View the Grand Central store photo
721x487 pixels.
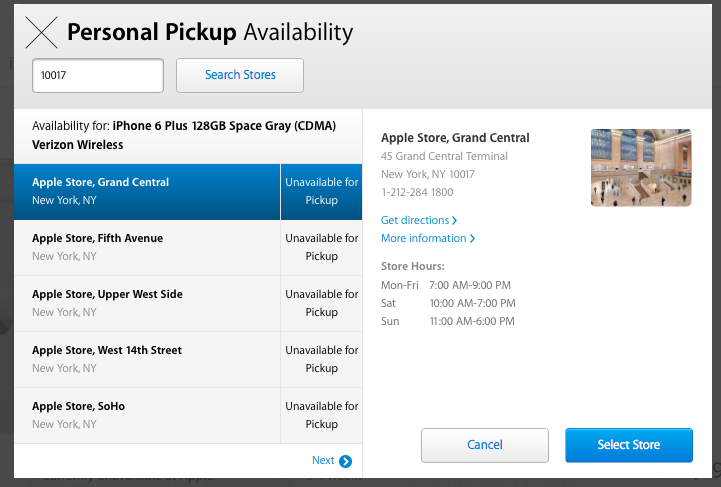click(641, 167)
